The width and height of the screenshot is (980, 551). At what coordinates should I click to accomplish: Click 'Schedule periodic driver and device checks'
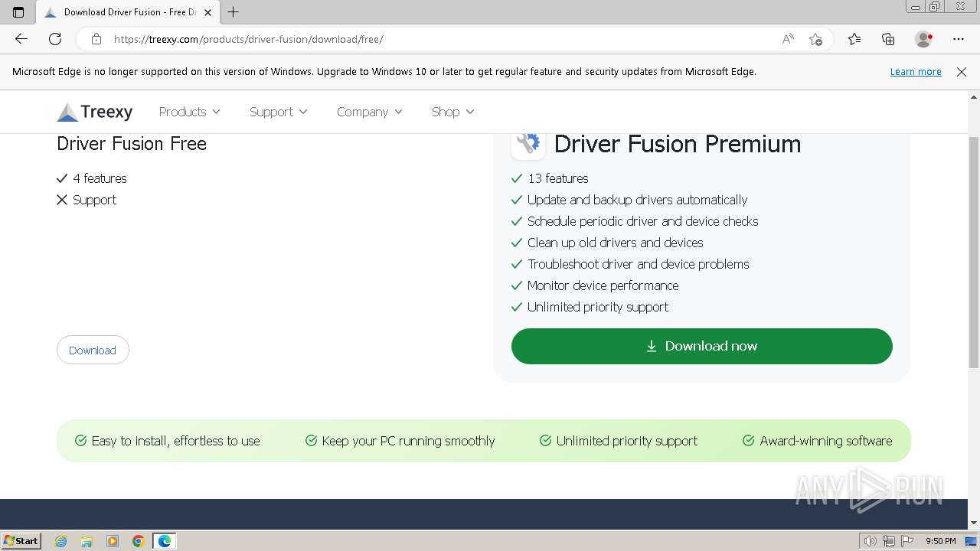pos(642,221)
